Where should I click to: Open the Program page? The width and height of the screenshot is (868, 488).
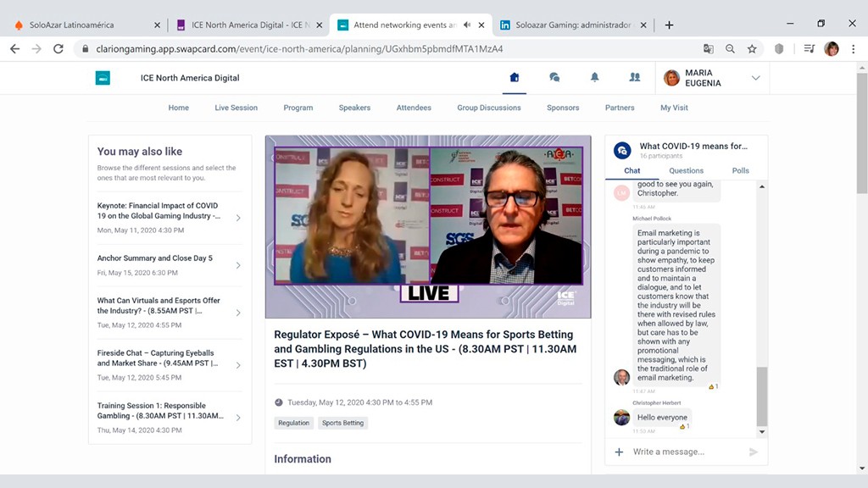298,108
